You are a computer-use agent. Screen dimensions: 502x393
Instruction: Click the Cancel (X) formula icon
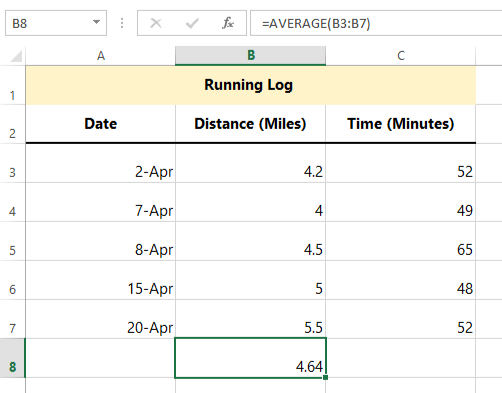156,23
